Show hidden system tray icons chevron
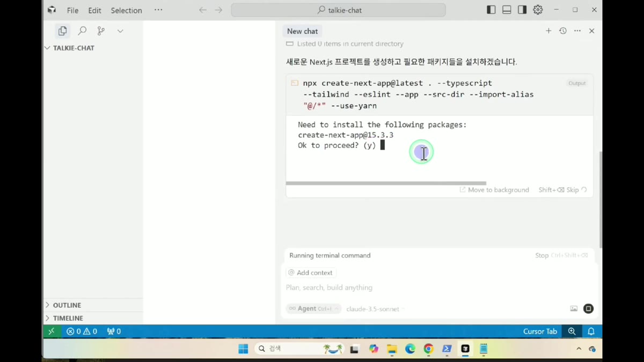 (x=579, y=349)
